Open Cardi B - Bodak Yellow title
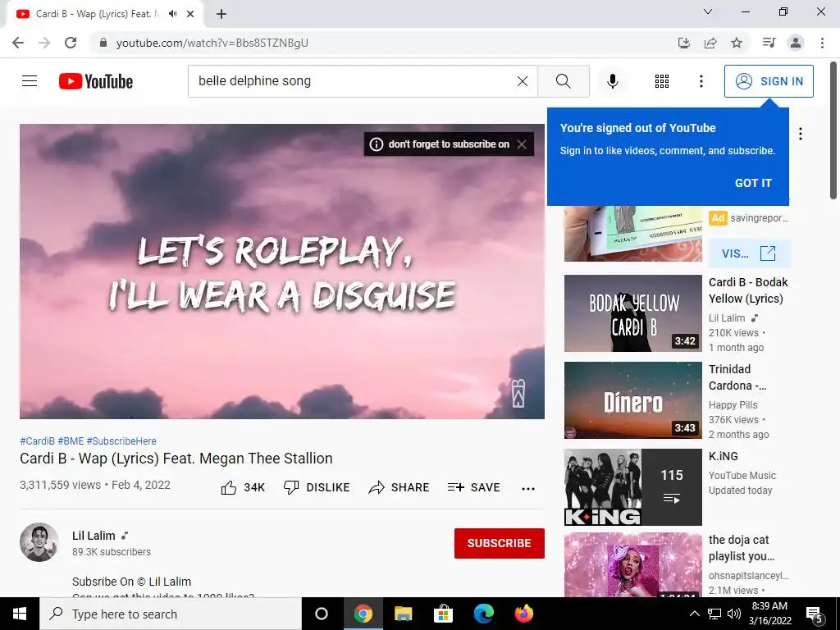This screenshot has width=840, height=630. [748, 290]
